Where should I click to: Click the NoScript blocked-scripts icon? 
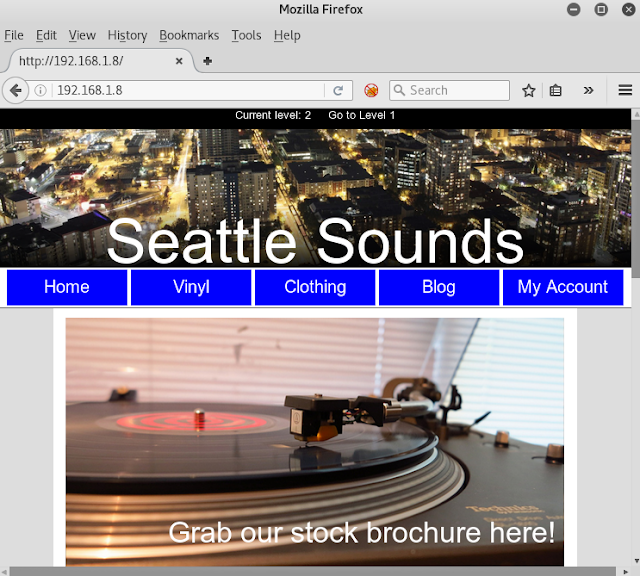(x=371, y=90)
